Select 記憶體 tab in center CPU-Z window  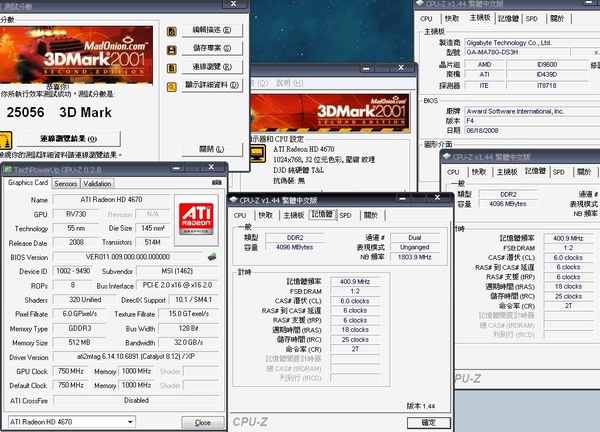click(x=322, y=214)
